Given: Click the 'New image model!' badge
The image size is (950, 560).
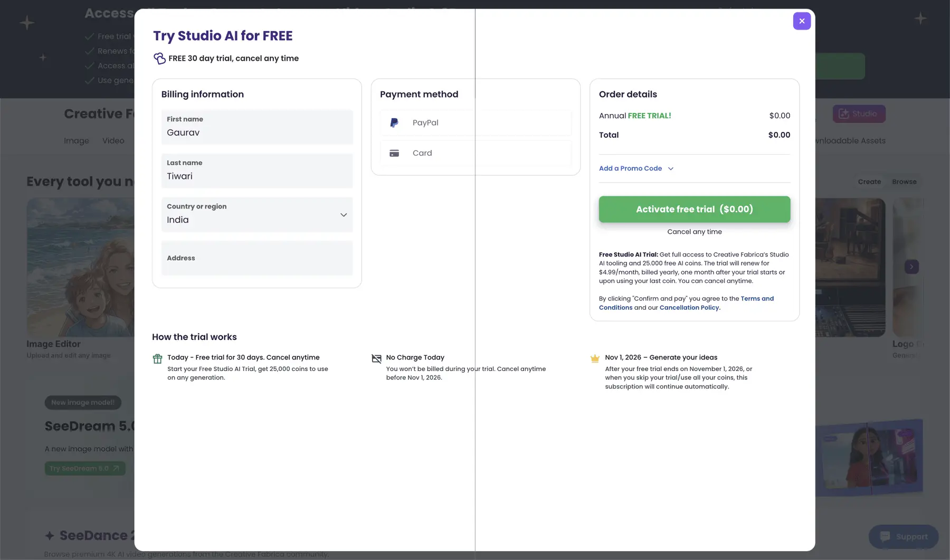Looking at the screenshot, I should coord(83,402).
